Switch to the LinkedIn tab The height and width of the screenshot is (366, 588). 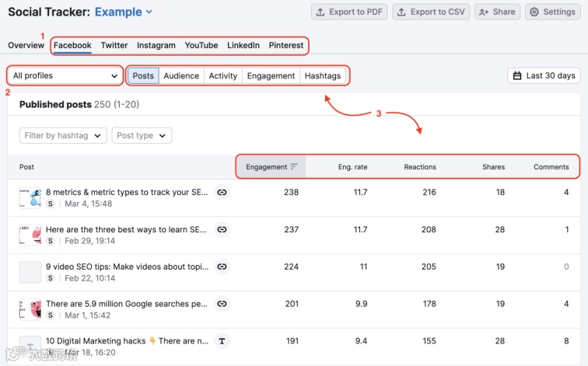tap(243, 45)
